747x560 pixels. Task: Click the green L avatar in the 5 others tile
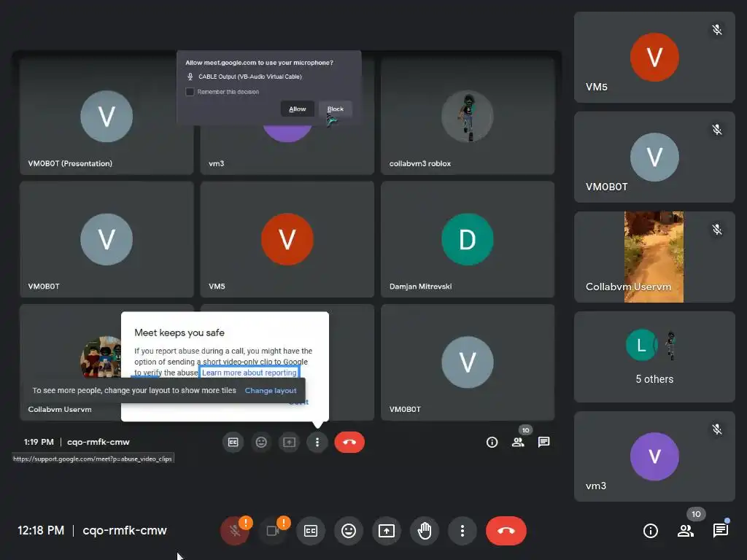640,345
